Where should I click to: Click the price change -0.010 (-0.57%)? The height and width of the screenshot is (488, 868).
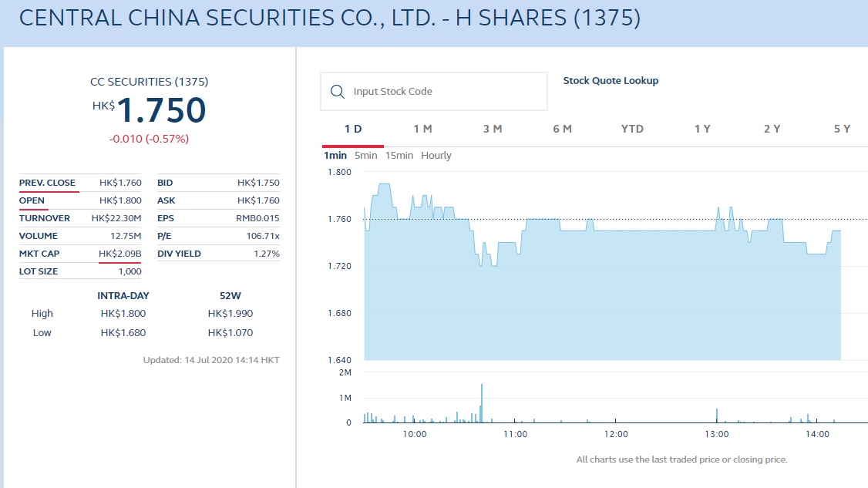149,139
